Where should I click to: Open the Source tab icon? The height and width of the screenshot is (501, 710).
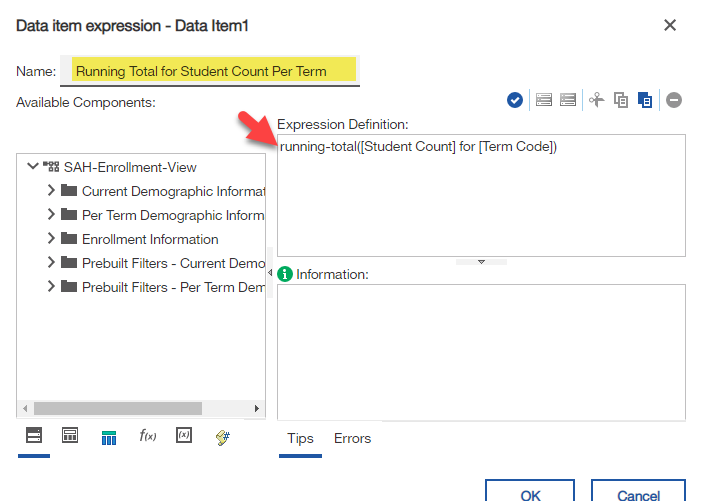tap(34, 435)
